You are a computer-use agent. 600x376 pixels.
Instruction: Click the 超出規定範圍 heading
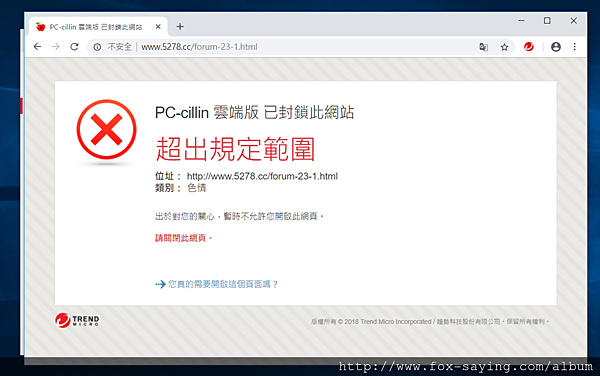[235, 149]
